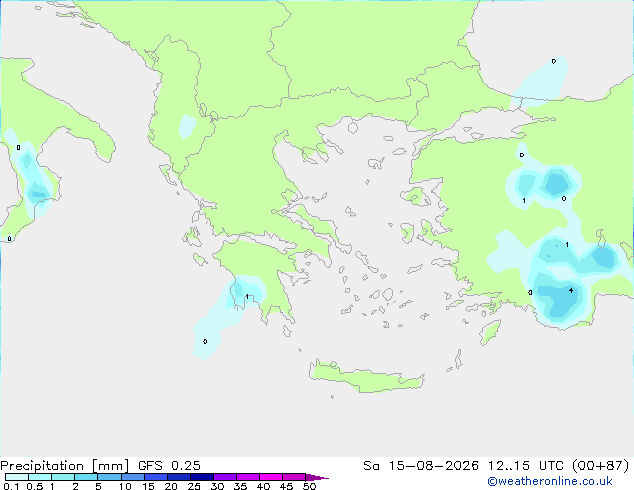The height and width of the screenshot is (490, 634).
Task: Click the 45–50 mm legend color swatch
Action: (294, 477)
